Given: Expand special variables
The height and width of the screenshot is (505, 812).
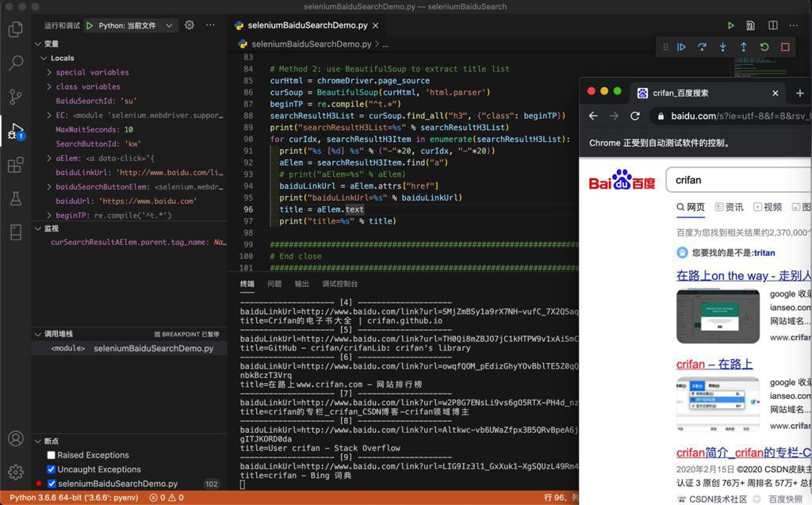Looking at the screenshot, I should pyautogui.click(x=49, y=72).
